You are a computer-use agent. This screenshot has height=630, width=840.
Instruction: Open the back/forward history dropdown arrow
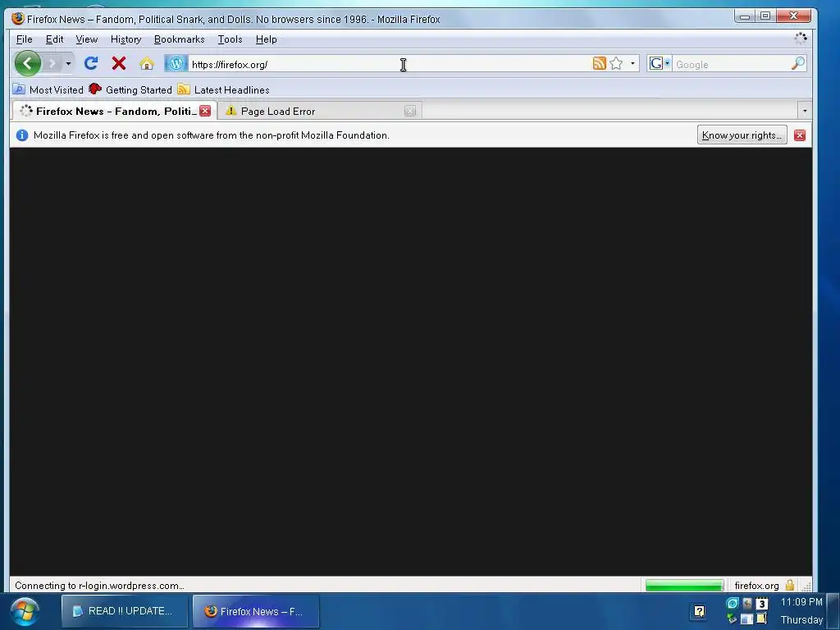point(68,64)
